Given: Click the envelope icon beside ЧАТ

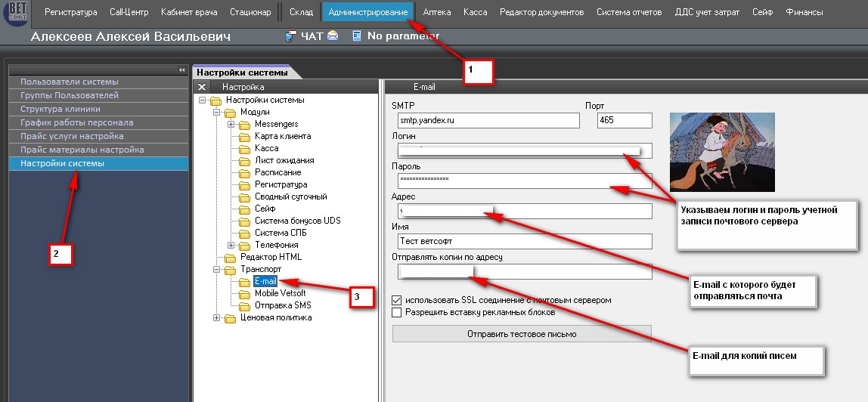Looking at the screenshot, I should pyautogui.click(x=333, y=36).
